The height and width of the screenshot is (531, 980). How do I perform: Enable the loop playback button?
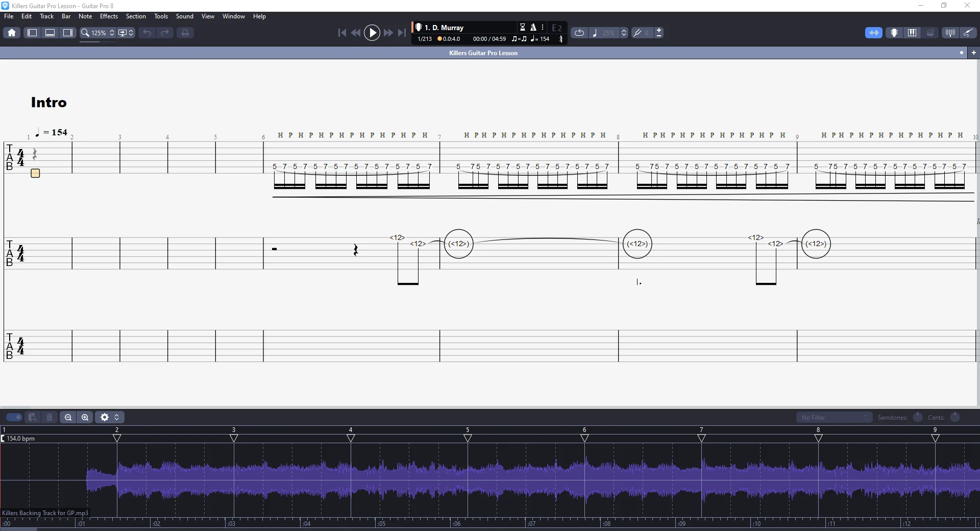pyautogui.click(x=579, y=33)
